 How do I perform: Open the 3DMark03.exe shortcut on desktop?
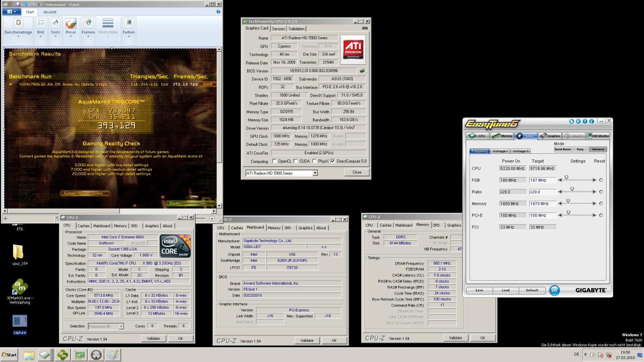click(20, 292)
